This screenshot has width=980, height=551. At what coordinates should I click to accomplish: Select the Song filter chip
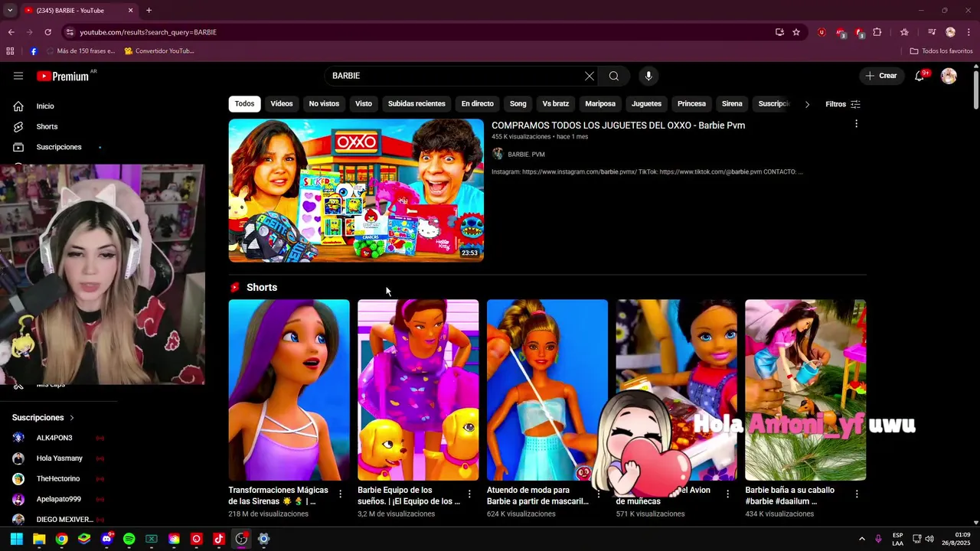[x=518, y=104]
